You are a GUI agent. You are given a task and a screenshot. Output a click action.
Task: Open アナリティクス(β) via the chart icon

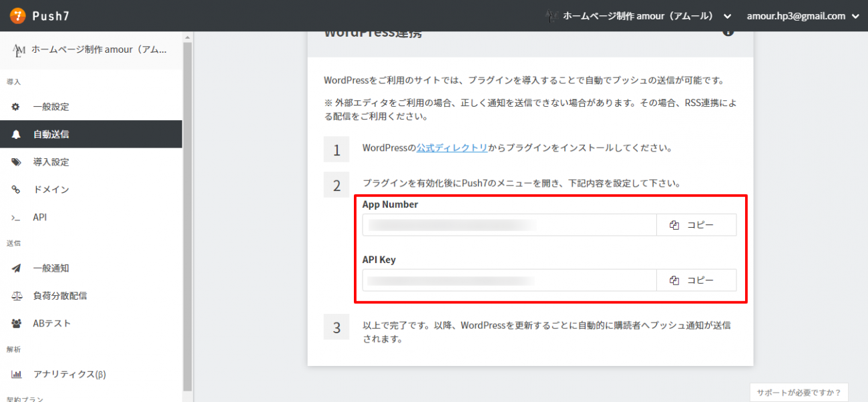15,374
